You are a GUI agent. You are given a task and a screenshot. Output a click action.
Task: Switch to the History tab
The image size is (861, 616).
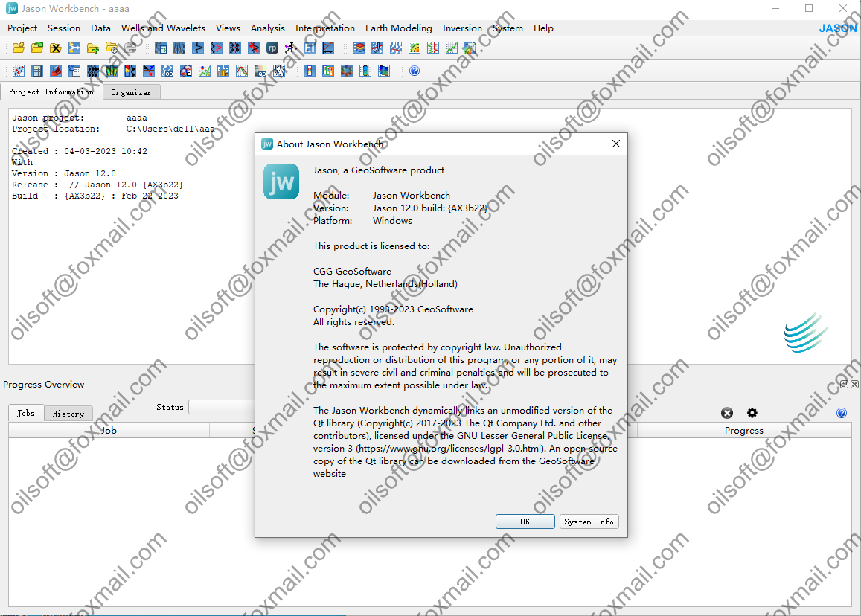coord(68,414)
